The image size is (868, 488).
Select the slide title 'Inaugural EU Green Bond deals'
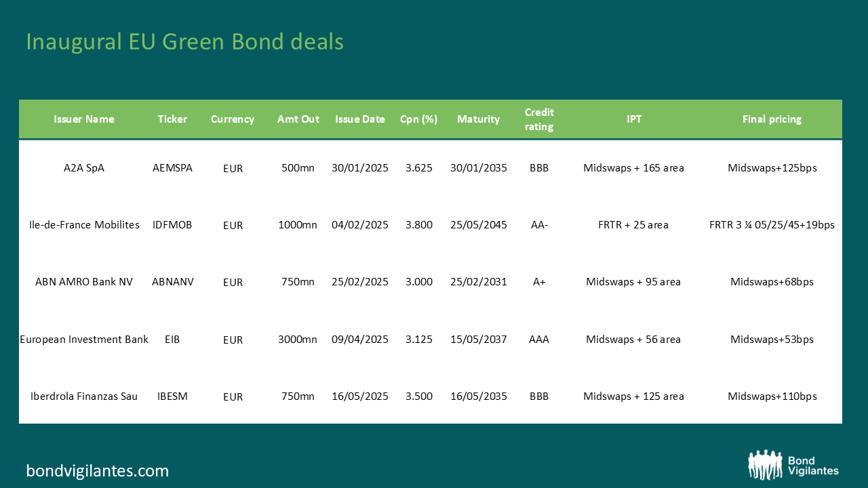(184, 42)
